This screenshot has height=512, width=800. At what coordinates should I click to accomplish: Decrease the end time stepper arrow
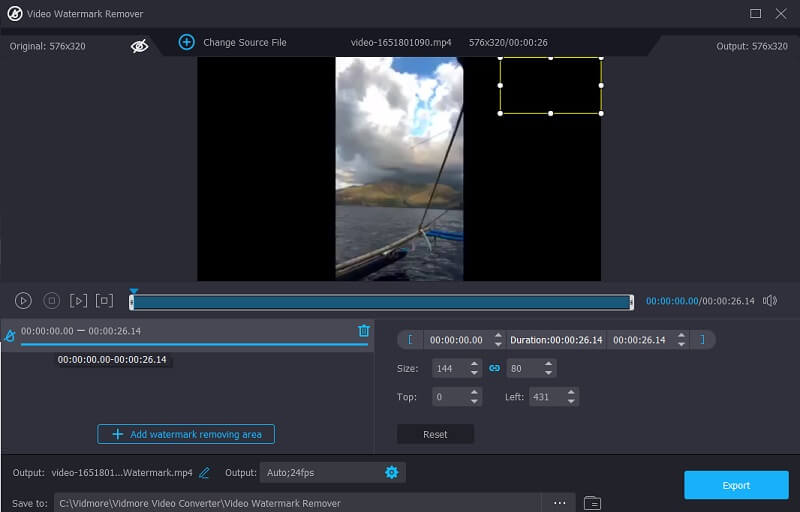click(681, 345)
